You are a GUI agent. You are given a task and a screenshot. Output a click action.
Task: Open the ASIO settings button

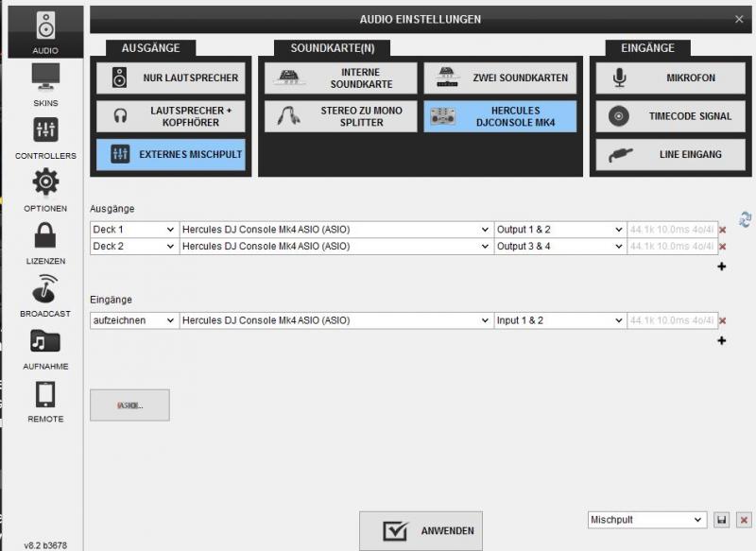pos(129,405)
